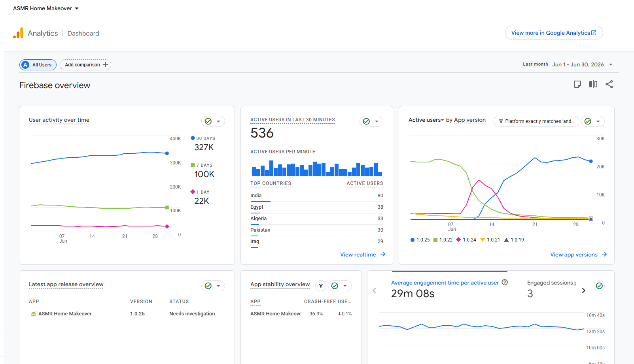Click the 536 active users count
634x364 pixels.
262,133
